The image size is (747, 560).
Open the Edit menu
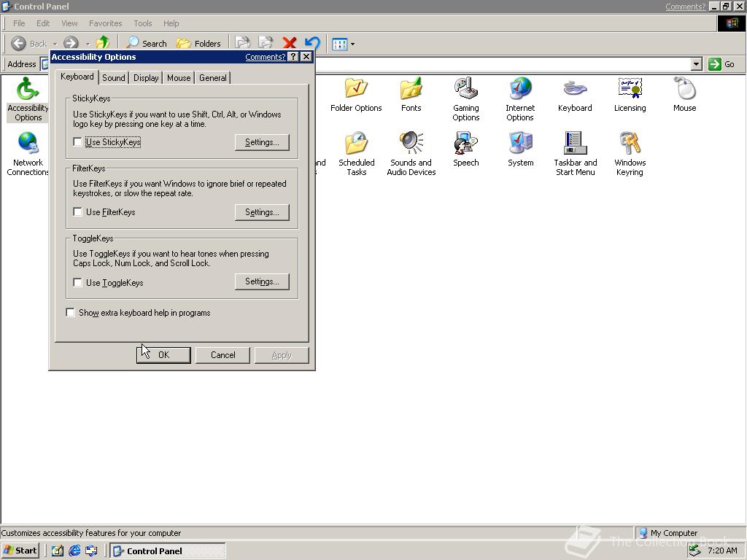pyautogui.click(x=43, y=23)
